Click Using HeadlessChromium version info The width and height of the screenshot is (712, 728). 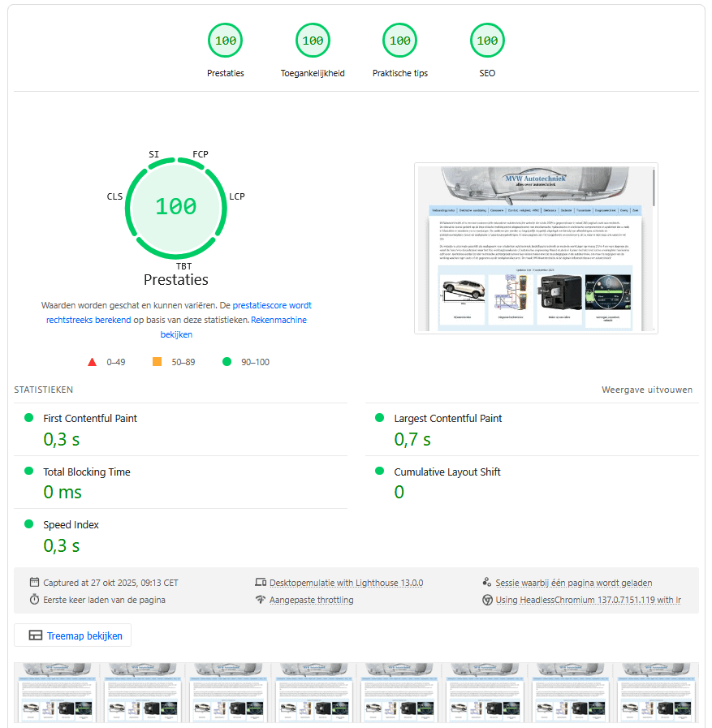[x=588, y=601]
